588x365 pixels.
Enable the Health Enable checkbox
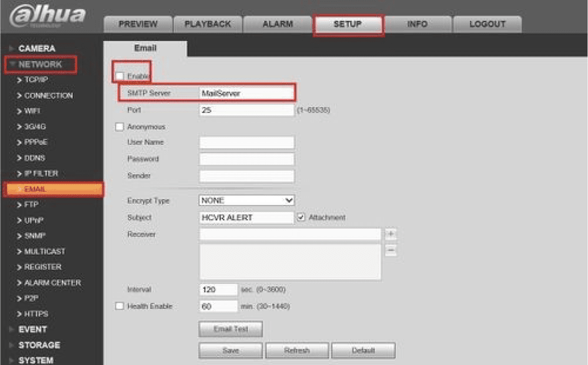(x=120, y=306)
